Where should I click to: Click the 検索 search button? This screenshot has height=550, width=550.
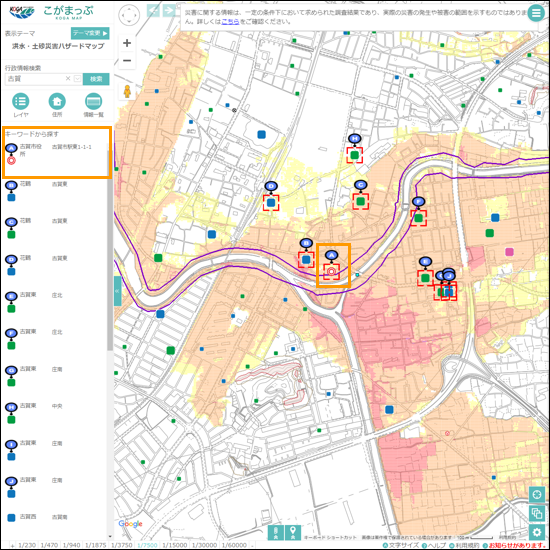point(96,79)
